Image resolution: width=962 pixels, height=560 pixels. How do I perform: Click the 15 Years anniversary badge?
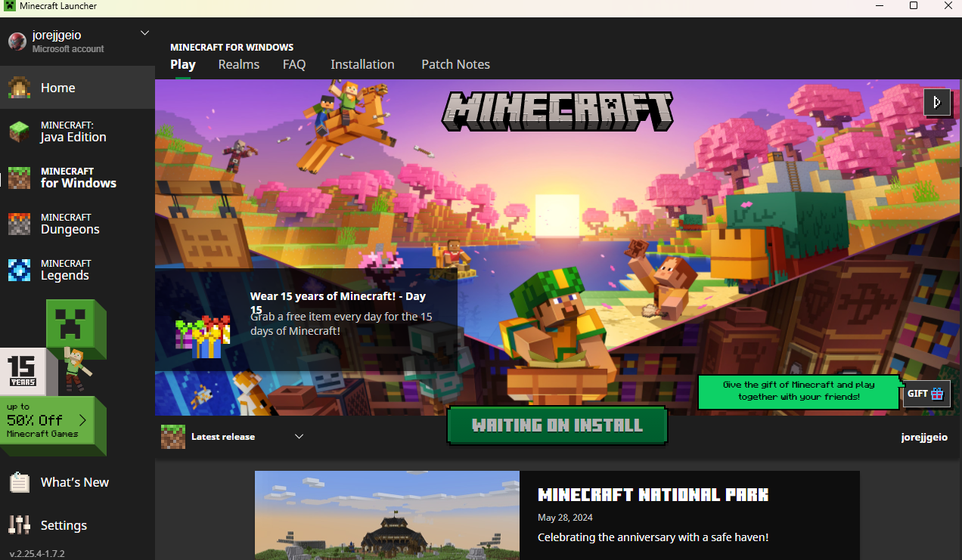22,371
